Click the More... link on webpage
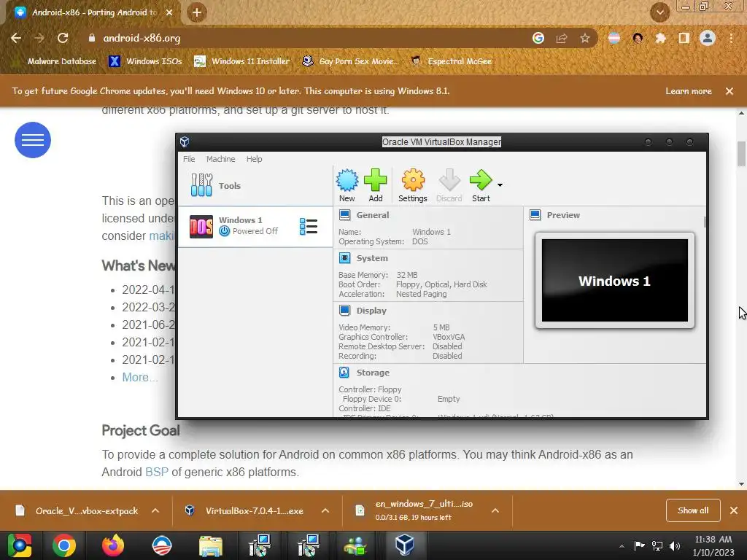The image size is (747, 560). (139, 377)
